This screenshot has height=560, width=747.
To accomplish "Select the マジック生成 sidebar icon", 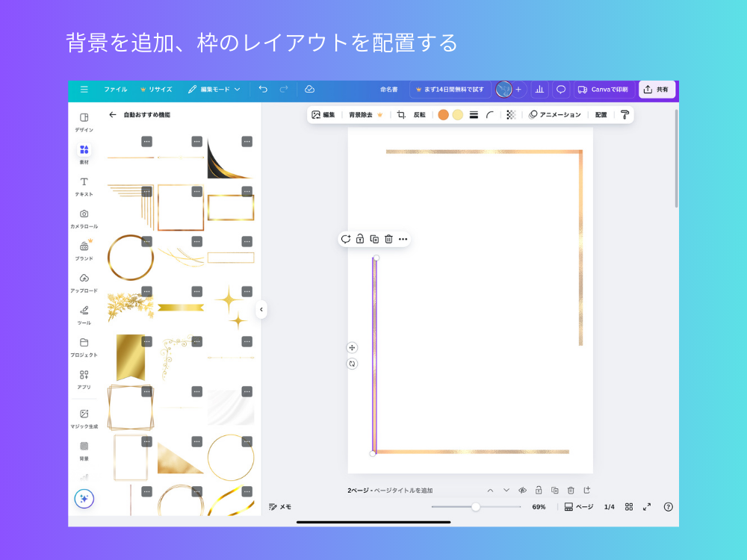I will [x=83, y=412].
